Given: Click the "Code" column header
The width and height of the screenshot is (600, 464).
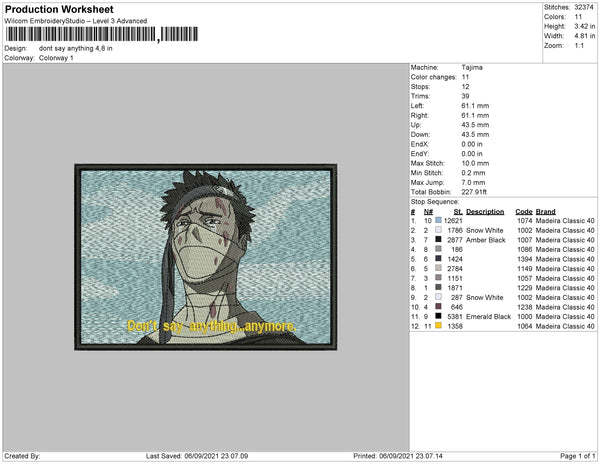Looking at the screenshot, I should tap(524, 212).
